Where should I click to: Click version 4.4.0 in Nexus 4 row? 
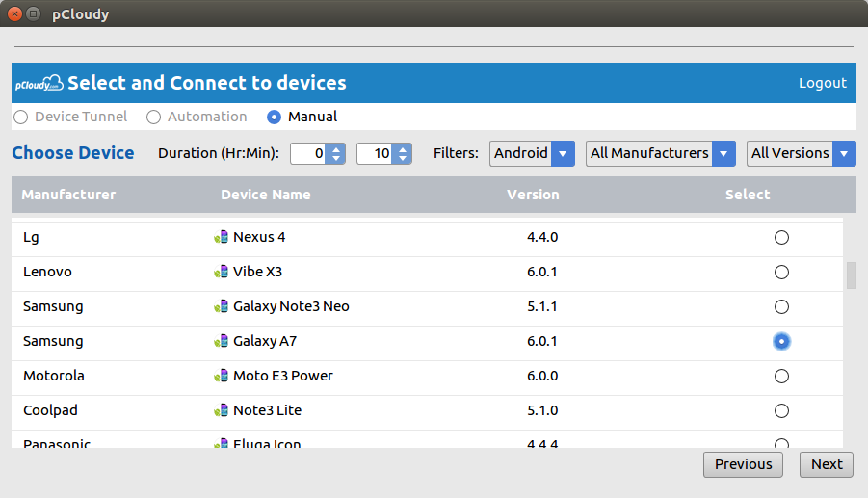point(542,237)
